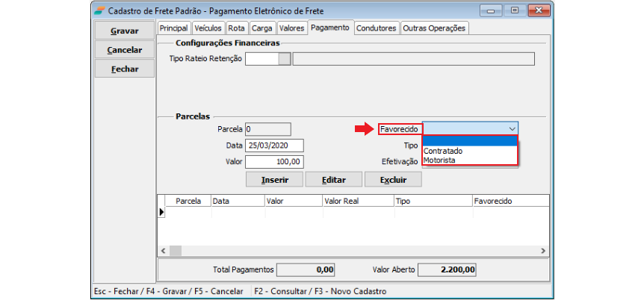The width and height of the screenshot is (644, 300).
Task: Open the Outras Operações tab
Action: pos(433,28)
